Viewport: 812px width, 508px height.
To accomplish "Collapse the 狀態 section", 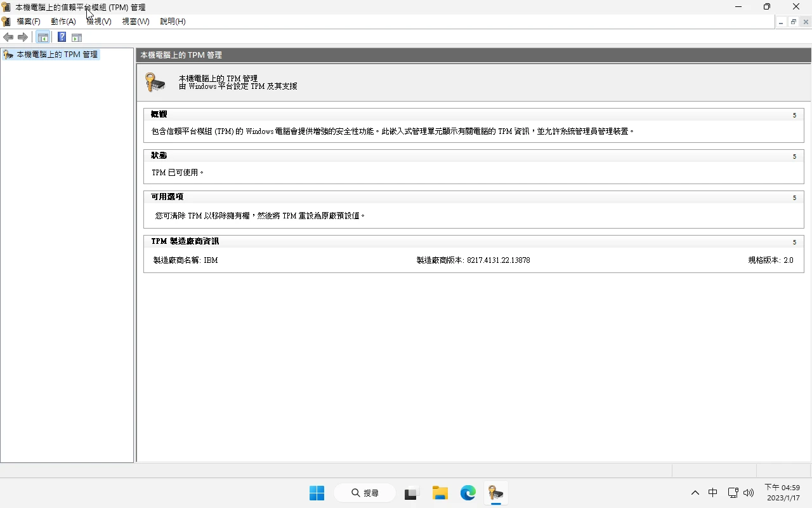I will tap(794, 156).
